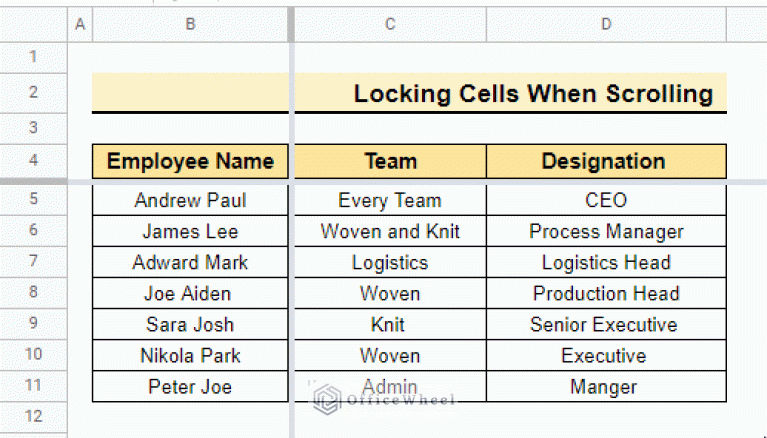Select row 11 header

tap(33, 386)
